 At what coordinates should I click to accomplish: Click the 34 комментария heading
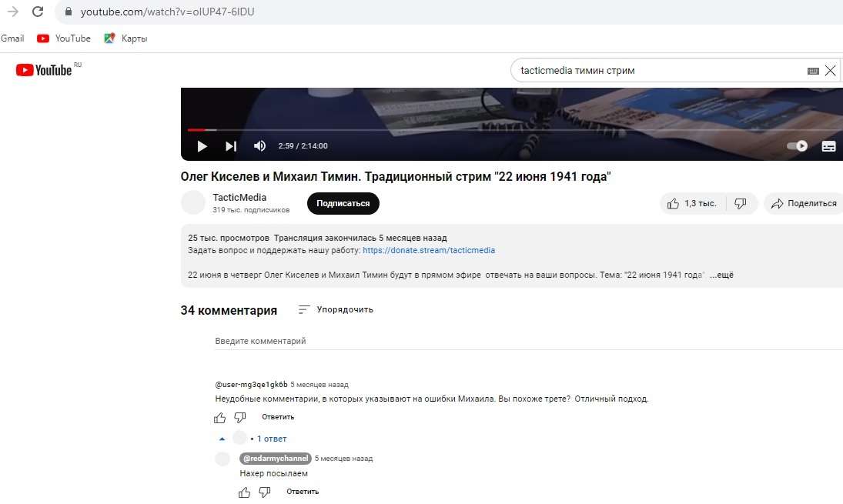tap(229, 311)
